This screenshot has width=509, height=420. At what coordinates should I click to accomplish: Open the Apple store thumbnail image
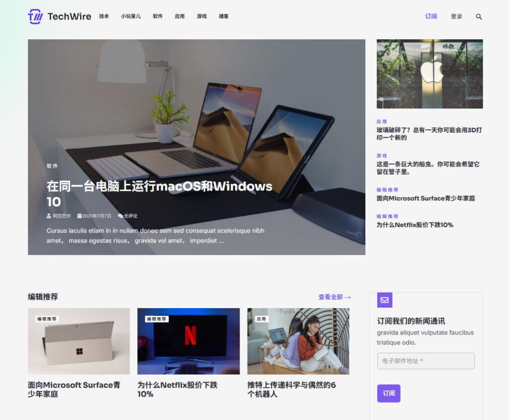[430, 74]
